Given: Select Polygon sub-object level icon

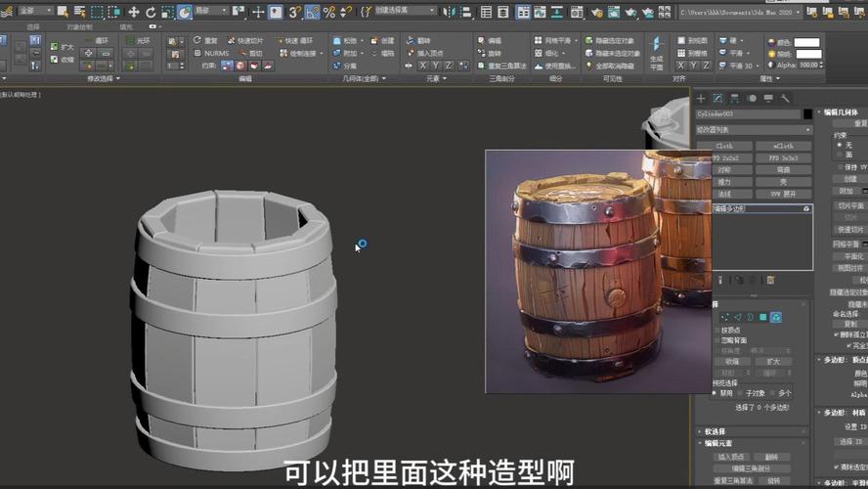Looking at the screenshot, I should coord(762,317).
